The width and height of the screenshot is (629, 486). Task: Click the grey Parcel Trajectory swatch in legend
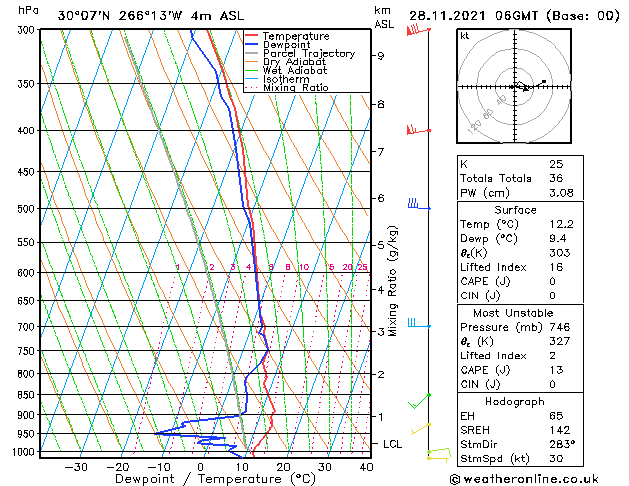[x=251, y=53]
